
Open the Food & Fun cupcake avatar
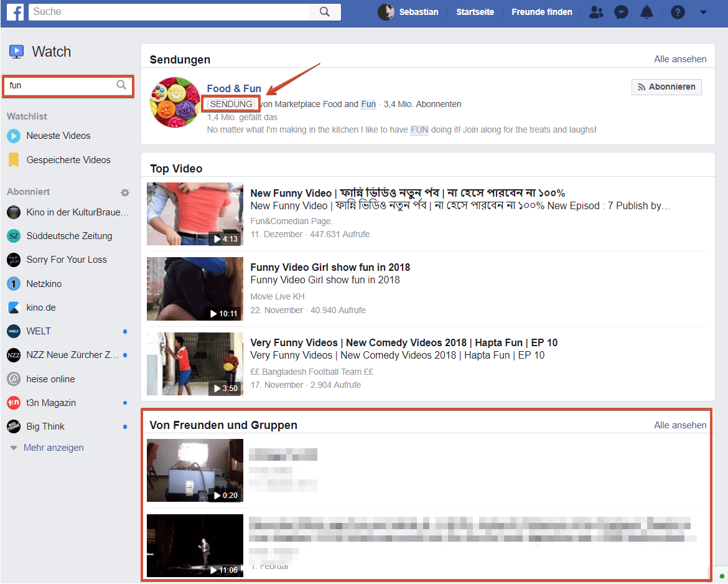tap(175, 102)
